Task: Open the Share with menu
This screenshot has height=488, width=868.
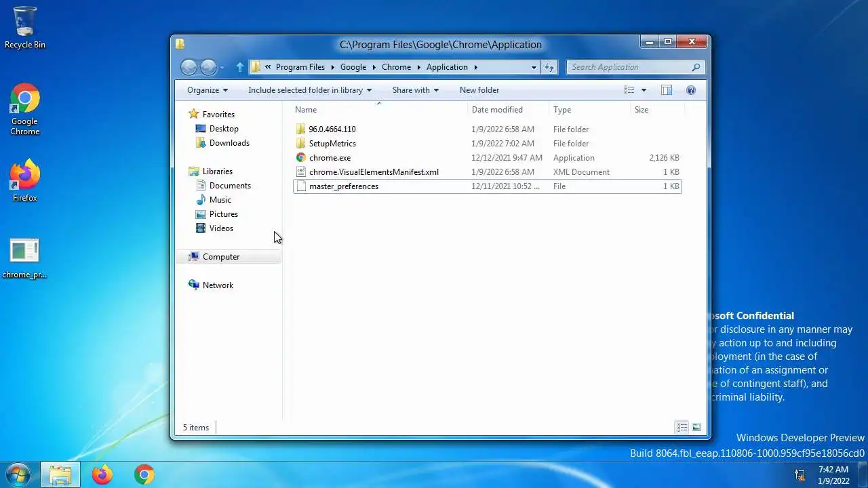Action: [415, 90]
